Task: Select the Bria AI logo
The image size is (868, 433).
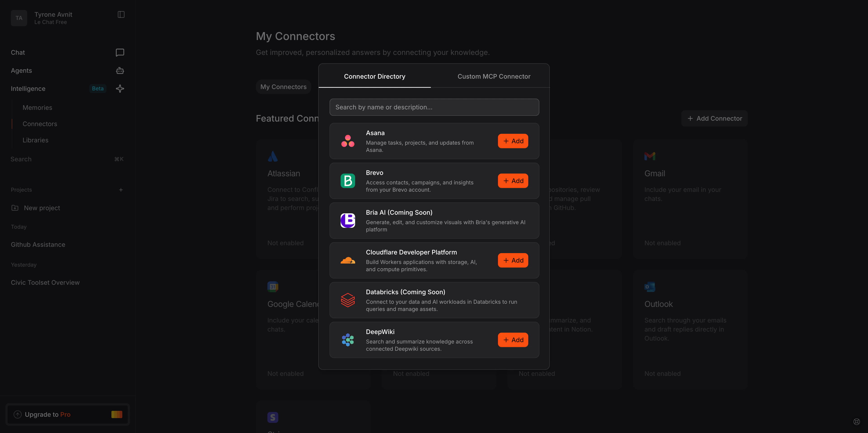Action: click(x=348, y=220)
